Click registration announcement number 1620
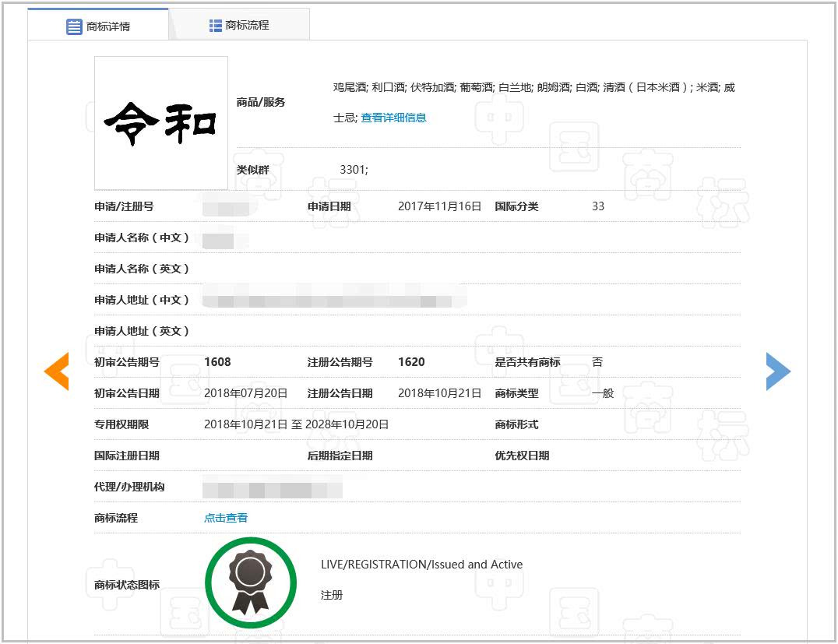838x644 pixels. click(411, 362)
